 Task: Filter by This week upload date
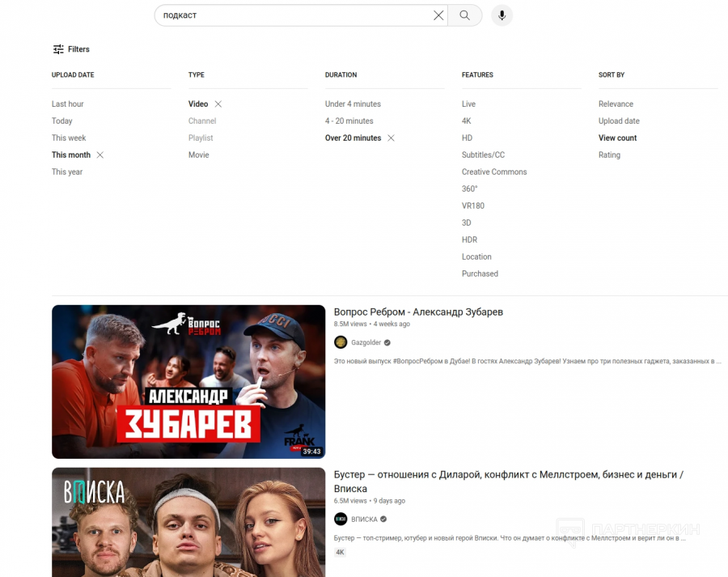coord(69,138)
